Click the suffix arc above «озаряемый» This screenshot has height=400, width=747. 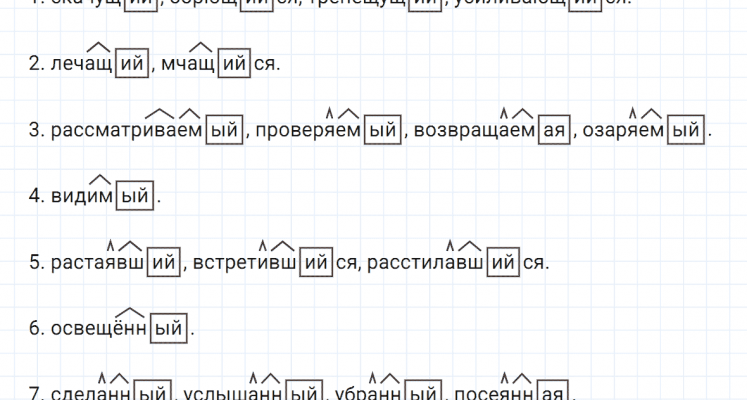651,112
